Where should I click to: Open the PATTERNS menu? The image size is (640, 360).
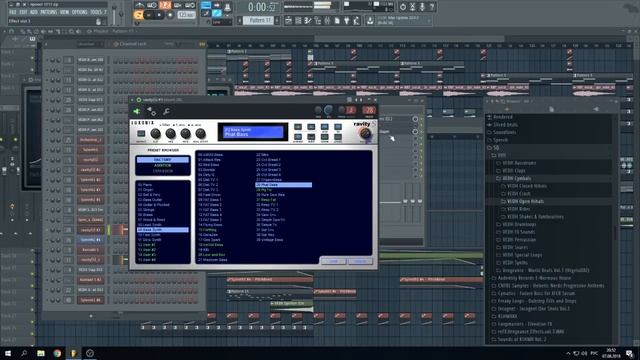(49, 13)
